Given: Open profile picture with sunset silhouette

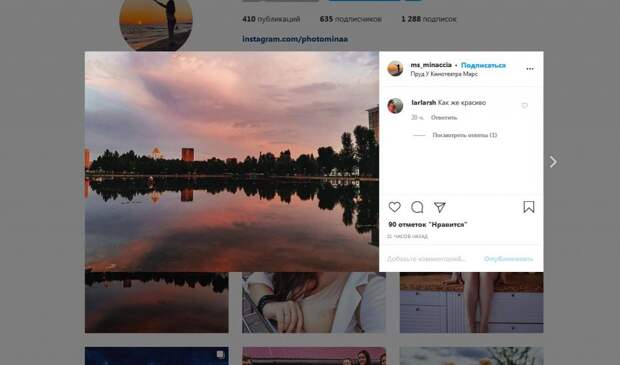Looking at the screenshot, I should coord(156,20).
